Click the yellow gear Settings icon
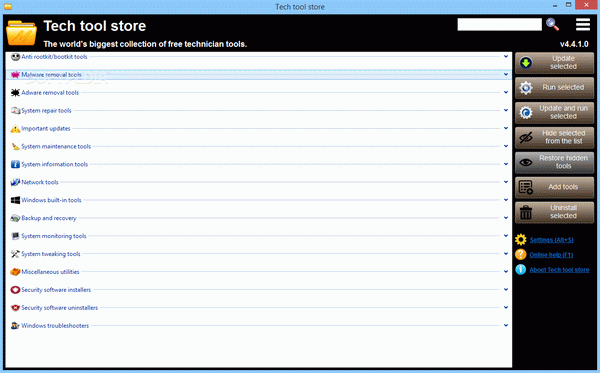Viewport: 600px width, 373px height. (x=520, y=239)
